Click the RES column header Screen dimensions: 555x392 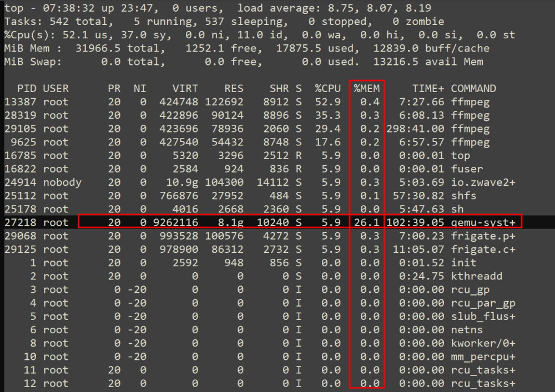(234, 88)
